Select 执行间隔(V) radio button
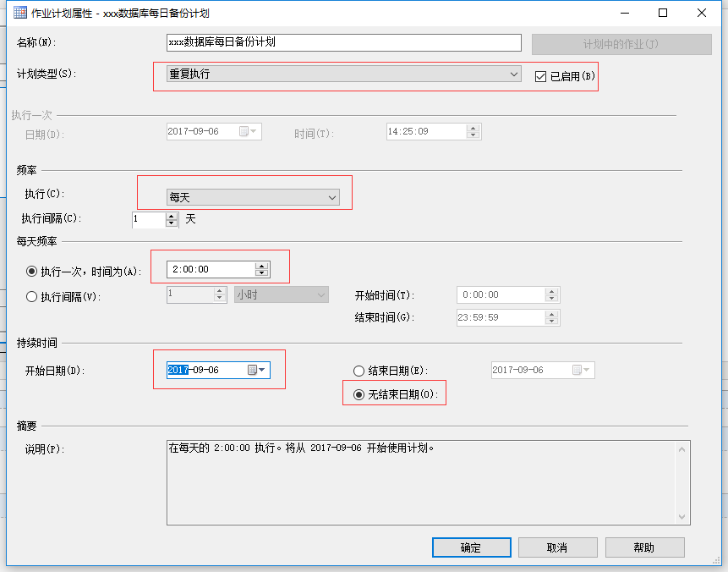728x572 pixels. (31, 296)
